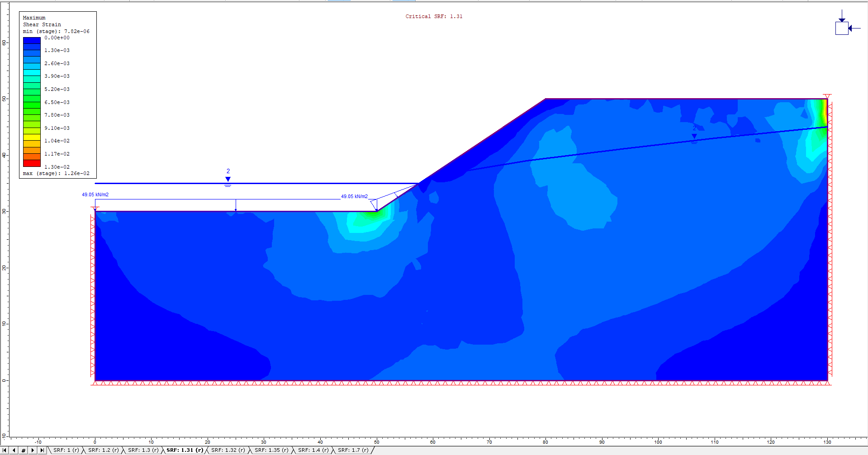Screen dimensions: 868x455
Task: View the SRF: 1.32 (r) results tab
Action: tap(228, 450)
